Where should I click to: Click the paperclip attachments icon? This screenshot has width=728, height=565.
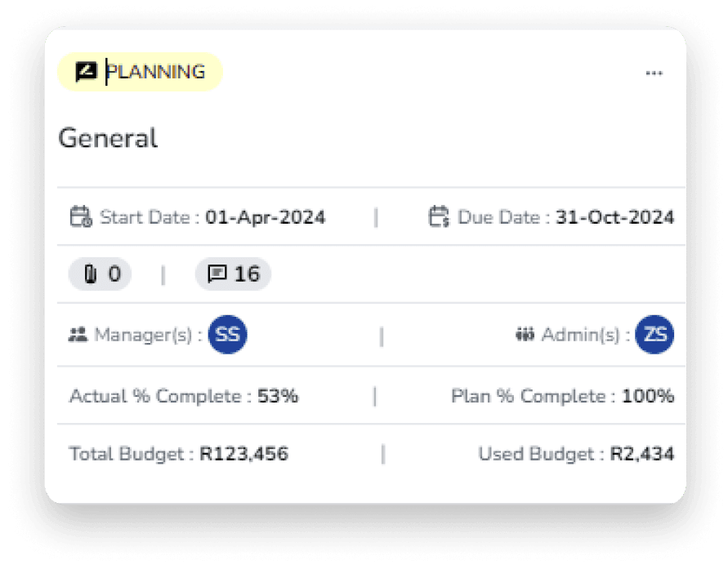tap(92, 274)
